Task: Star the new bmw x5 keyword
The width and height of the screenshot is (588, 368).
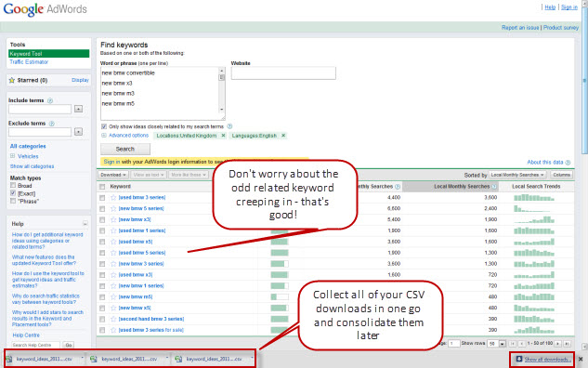Action: coord(113,309)
